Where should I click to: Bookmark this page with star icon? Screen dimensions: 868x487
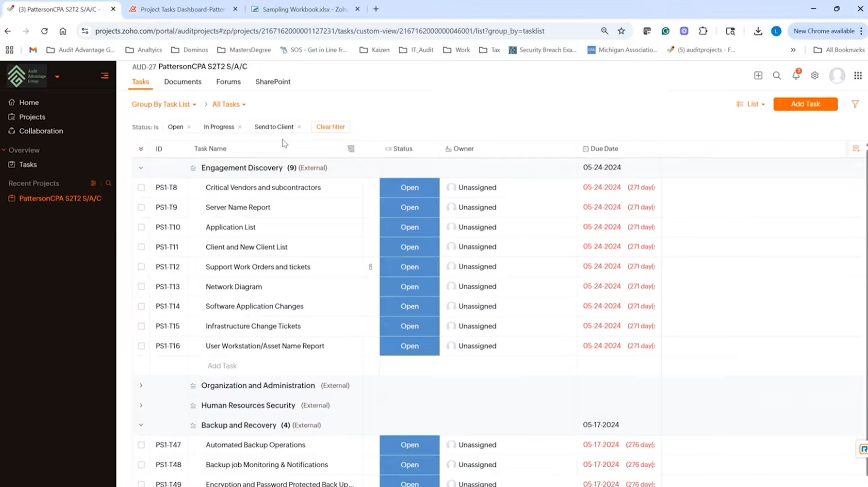click(621, 31)
